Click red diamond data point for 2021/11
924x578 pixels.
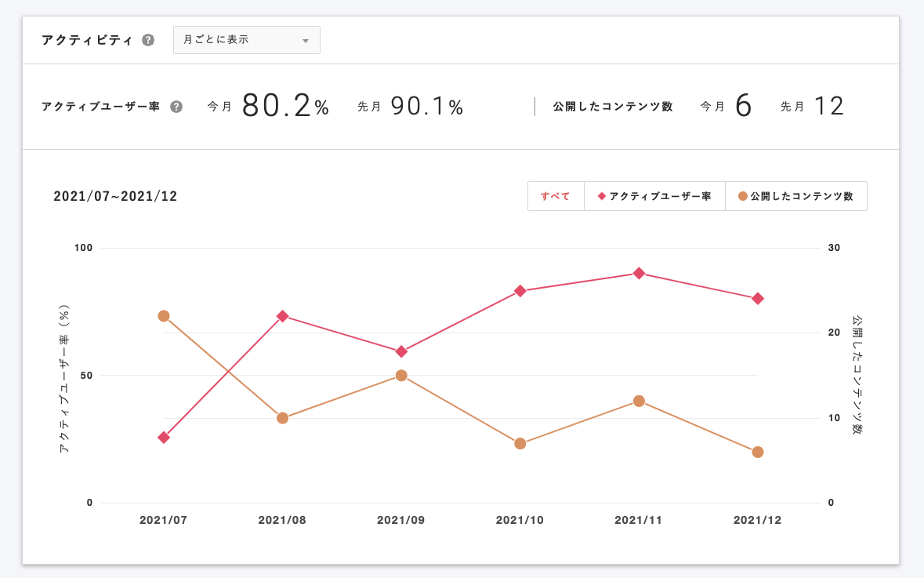639,273
